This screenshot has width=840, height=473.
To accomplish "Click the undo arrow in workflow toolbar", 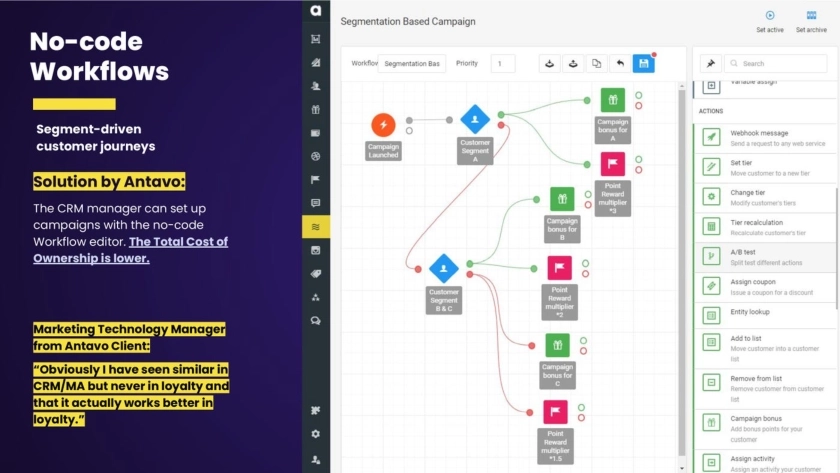I will coord(619,63).
